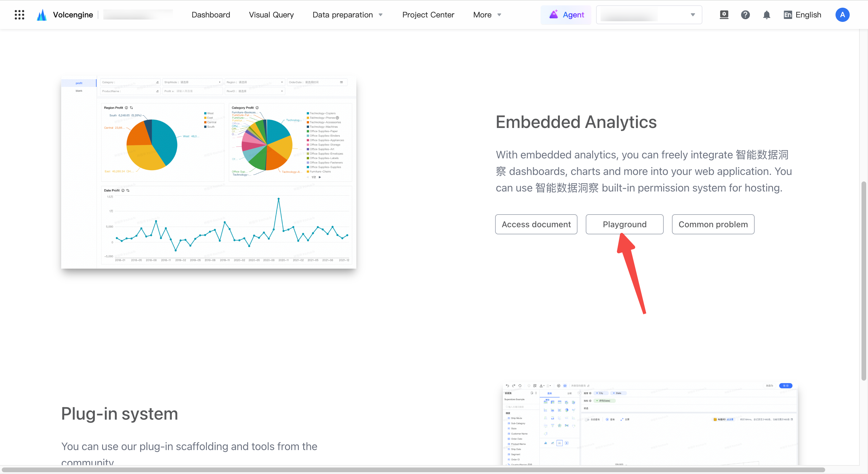Click the Access document button
The width and height of the screenshot is (868, 474).
536,224
